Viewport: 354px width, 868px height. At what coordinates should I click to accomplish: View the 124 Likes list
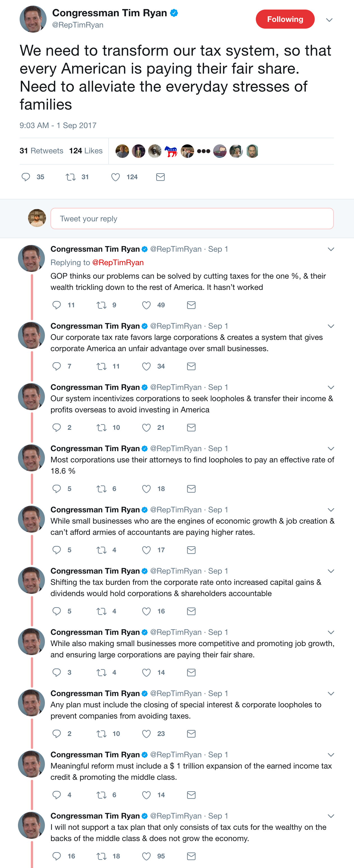pyautogui.click(x=86, y=151)
